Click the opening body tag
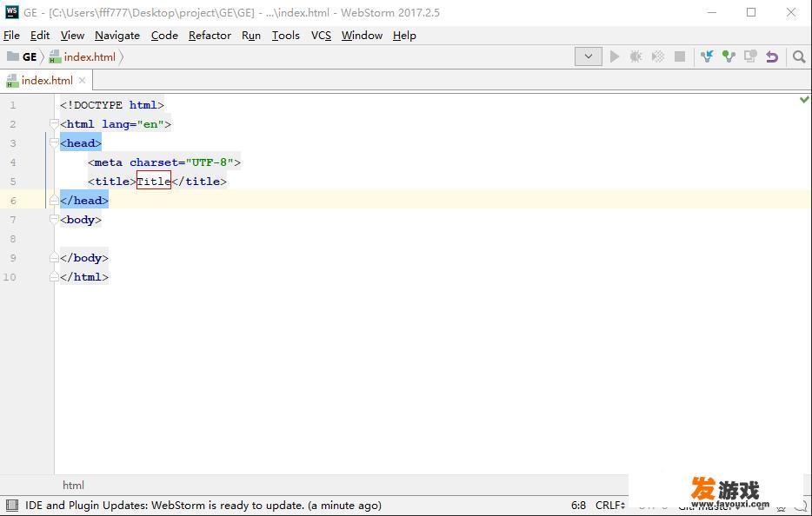Screen dimensions: 812x516 (x=81, y=220)
